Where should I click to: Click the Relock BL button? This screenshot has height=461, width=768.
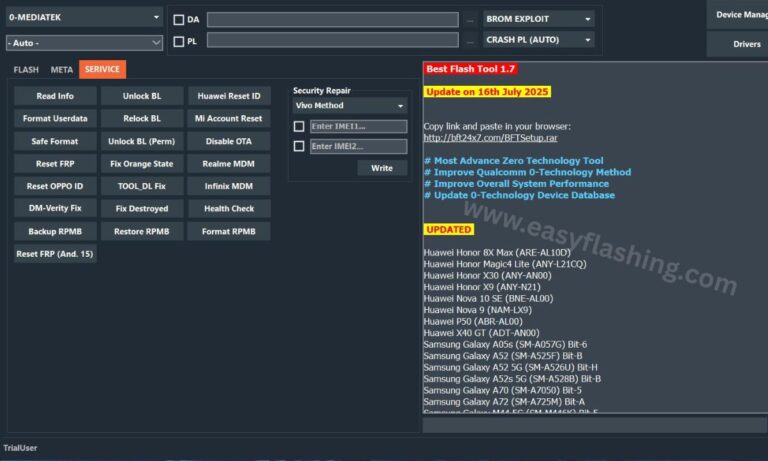coord(142,119)
